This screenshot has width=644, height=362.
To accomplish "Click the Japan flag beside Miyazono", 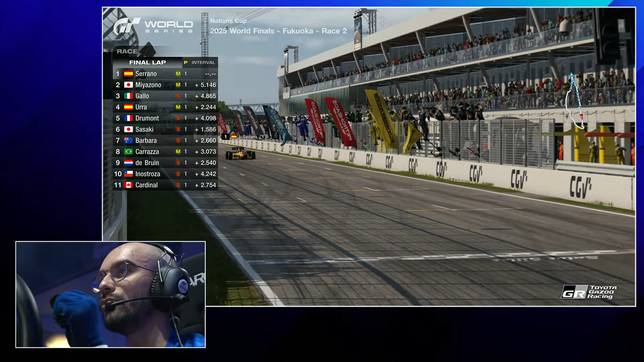I will (x=128, y=85).
